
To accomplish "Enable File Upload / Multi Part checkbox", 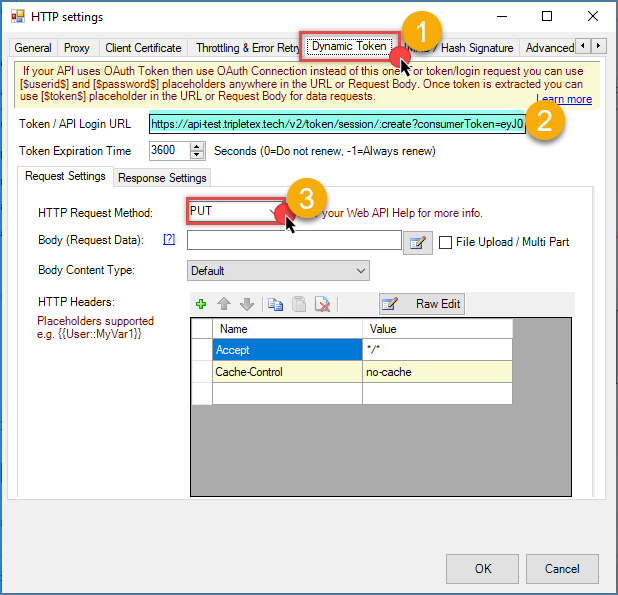I will tap(445, 241).
